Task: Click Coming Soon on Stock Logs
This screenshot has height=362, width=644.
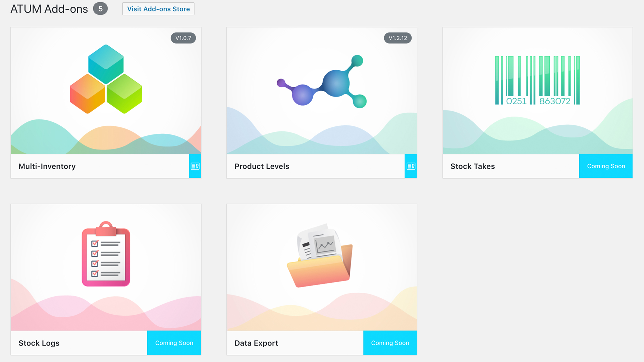Action: [174, 342]
